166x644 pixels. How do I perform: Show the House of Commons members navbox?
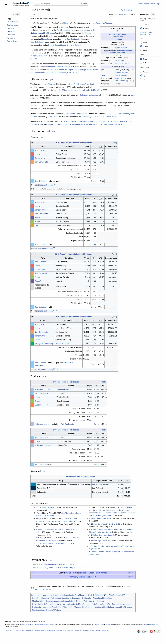pyautogui.click(x=131, y=573)
